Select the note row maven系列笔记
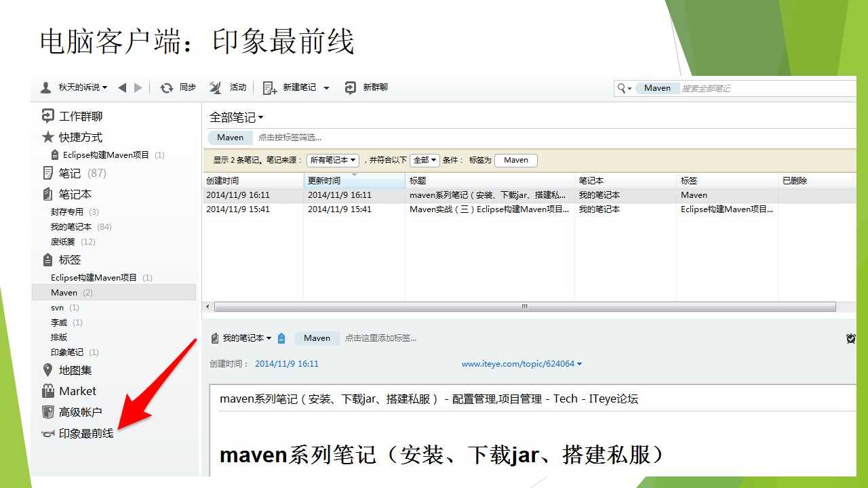This screenshot has height=488, width=868. 529,195
